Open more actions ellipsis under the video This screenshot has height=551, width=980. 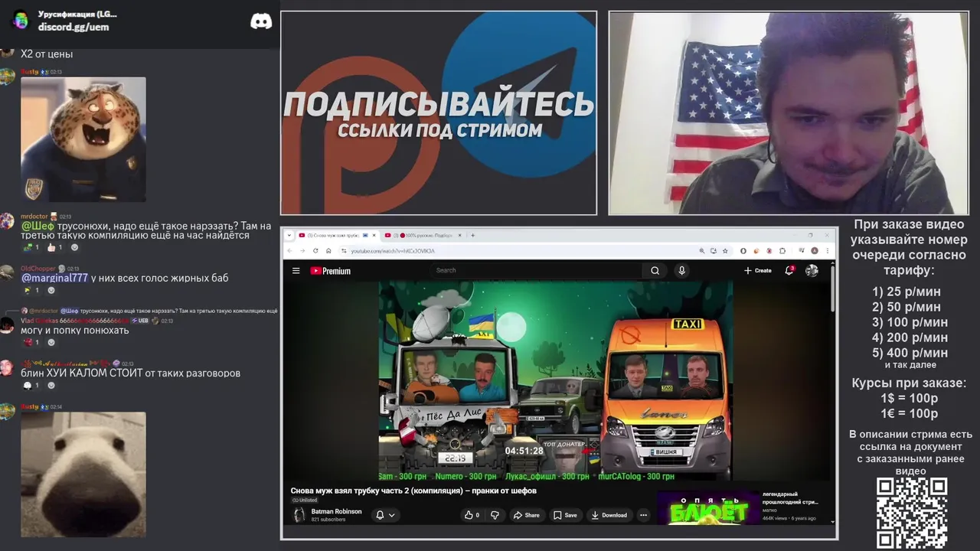coord(643,515)
